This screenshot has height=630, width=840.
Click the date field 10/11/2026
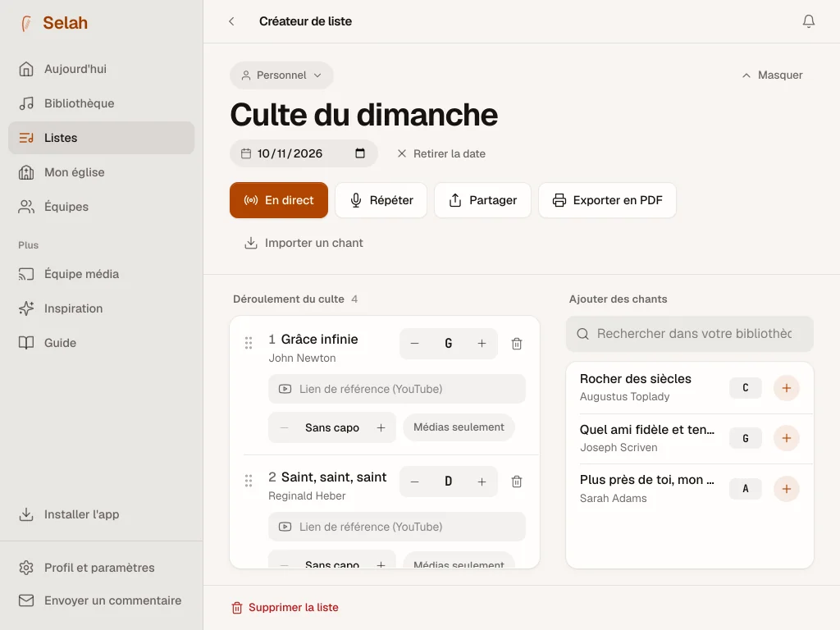click(x=304, y=153)
